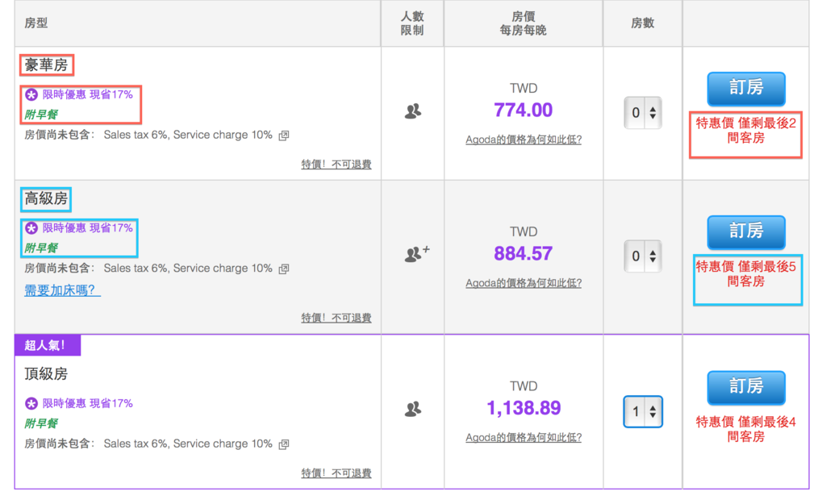826x504 pixels.
Task: Open the room count selector for 頂級房
Action: [x=643, y=411]
